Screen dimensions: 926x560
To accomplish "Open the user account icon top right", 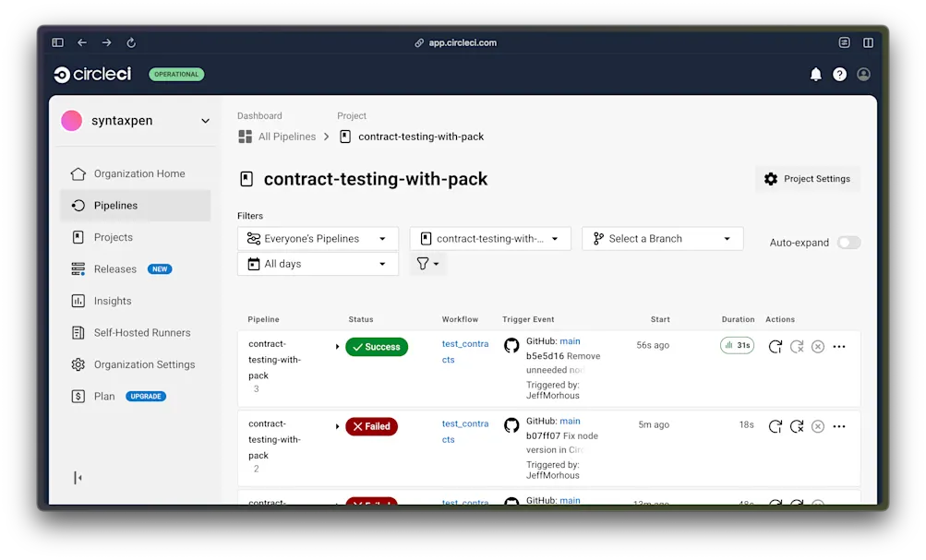I will click(x=863, y=75).
